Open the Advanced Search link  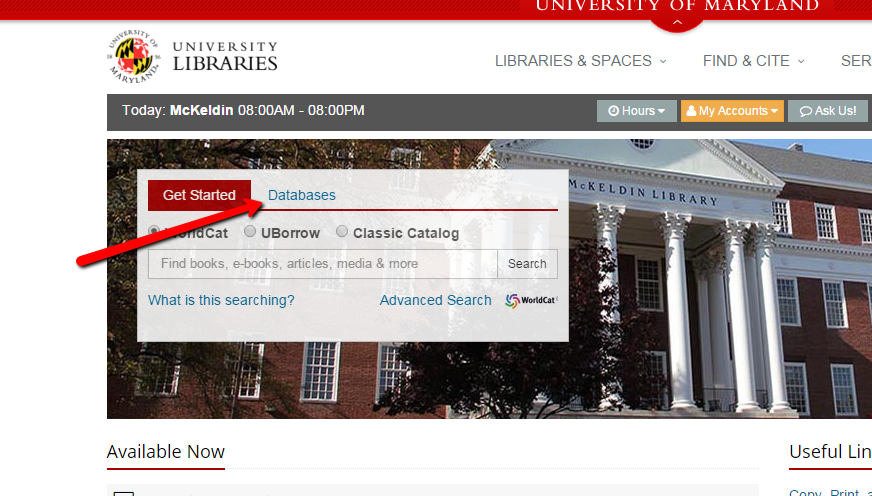pyautogui.click(x=435, y=300)
